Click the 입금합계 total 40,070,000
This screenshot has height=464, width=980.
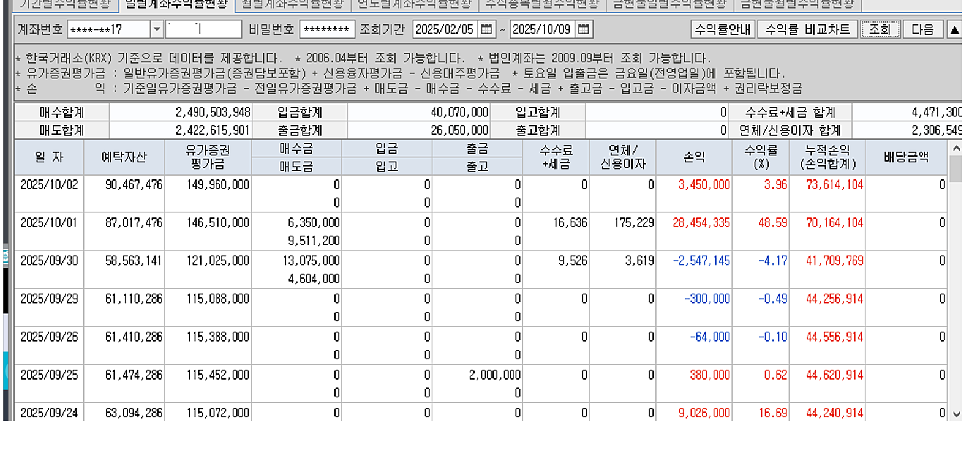(x=459, y=113)
